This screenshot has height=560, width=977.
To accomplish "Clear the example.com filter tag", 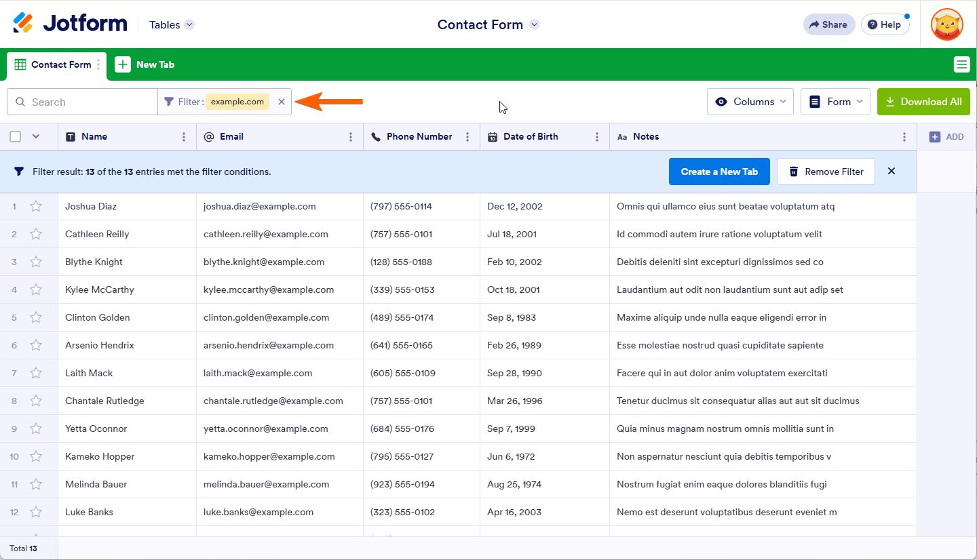I will point(282,102).
